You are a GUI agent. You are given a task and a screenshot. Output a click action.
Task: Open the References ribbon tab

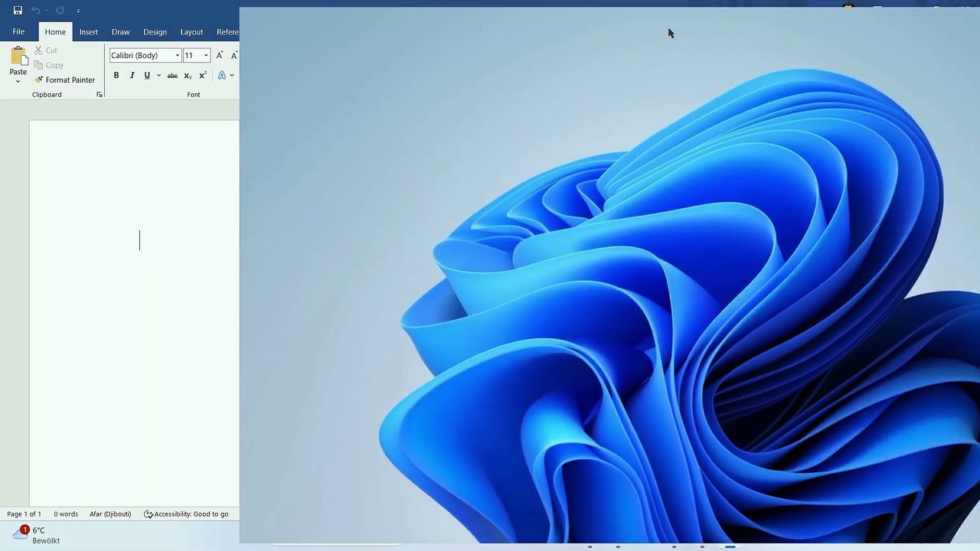[227, 32]
